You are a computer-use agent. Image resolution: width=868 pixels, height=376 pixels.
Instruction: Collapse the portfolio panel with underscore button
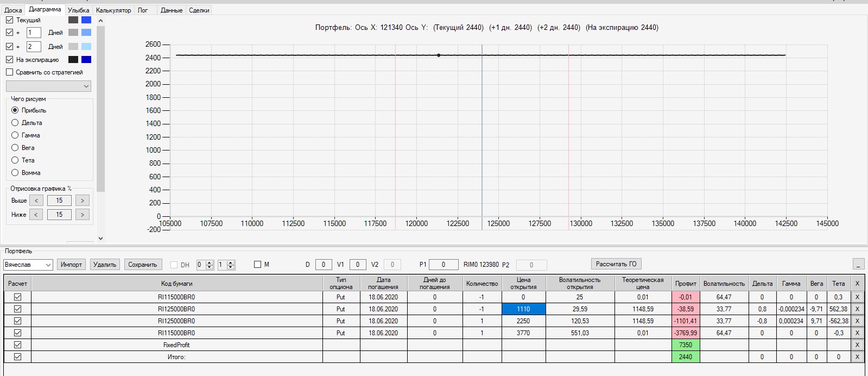click(858, 265)
